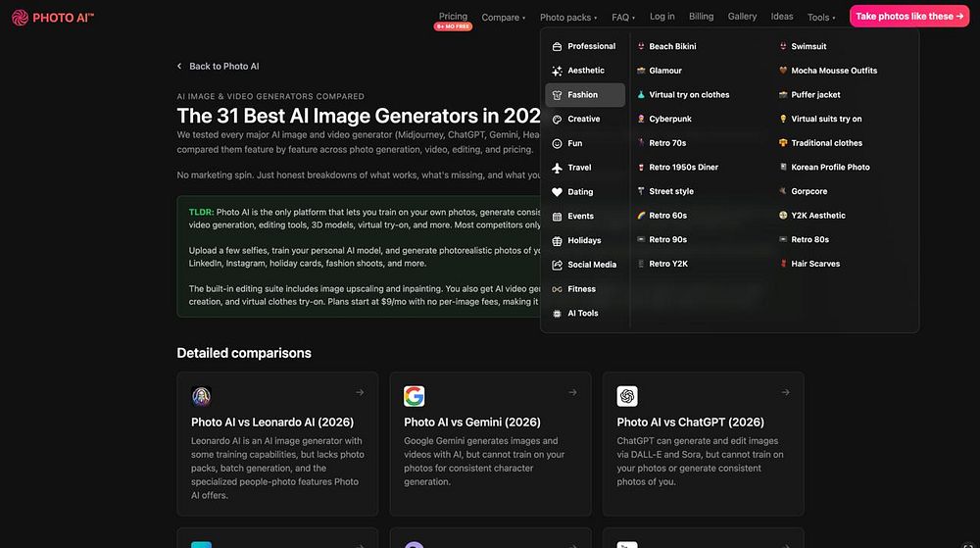The height and width of the screenshot is (548, 980).
Task: Select the Professional briefcase icon
Action: point(557,46)
